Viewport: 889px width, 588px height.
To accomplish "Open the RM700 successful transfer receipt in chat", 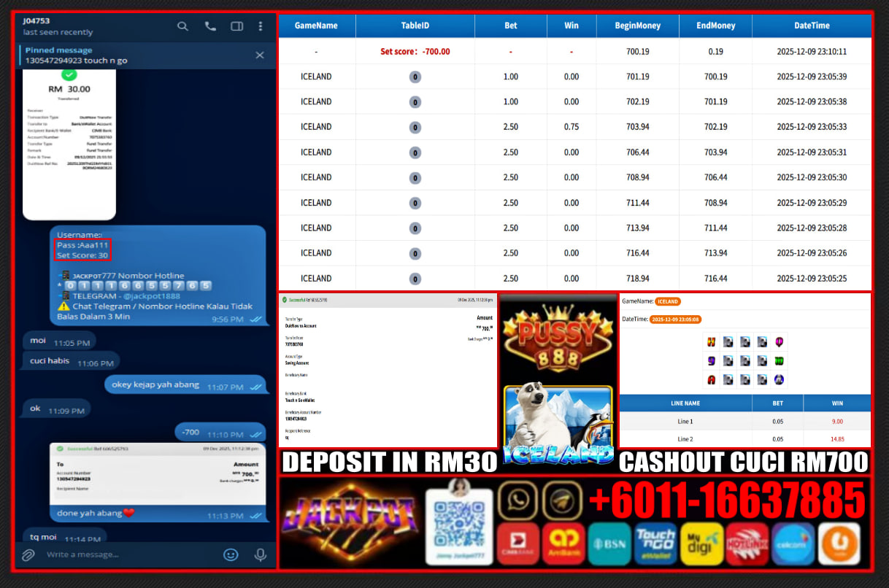I will (157, 474).
